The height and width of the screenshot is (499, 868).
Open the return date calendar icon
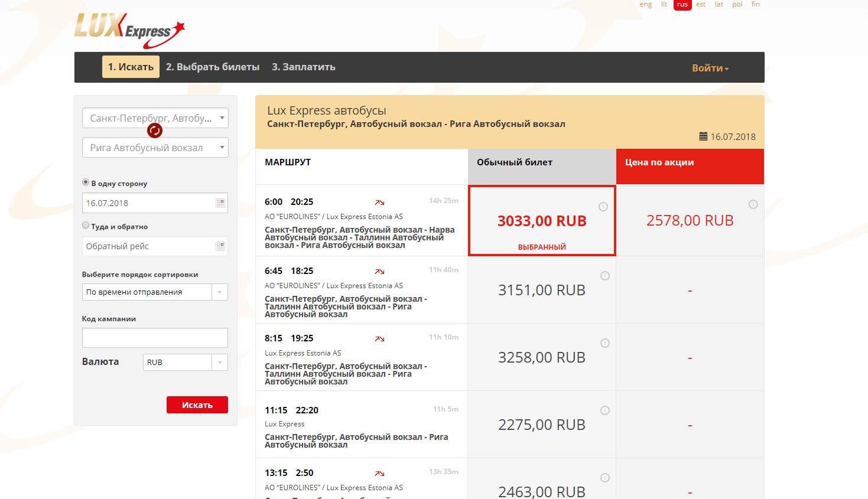click(x=220, y=246)
